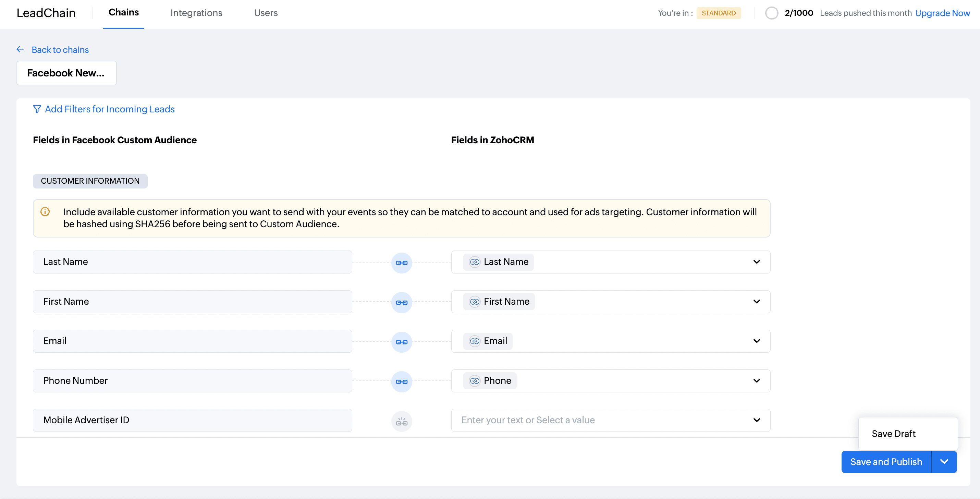
Task: Switch to the Integrations tab
Action: coord(196,13)
